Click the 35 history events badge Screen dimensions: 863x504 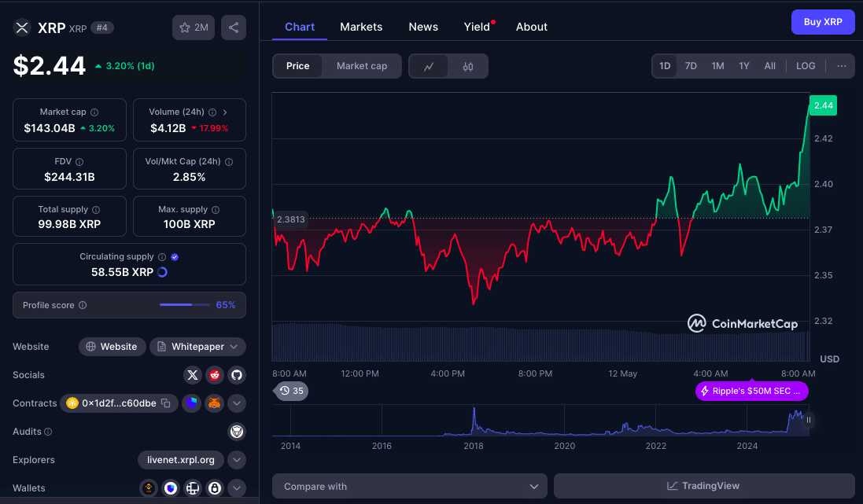tap(291, 392)
